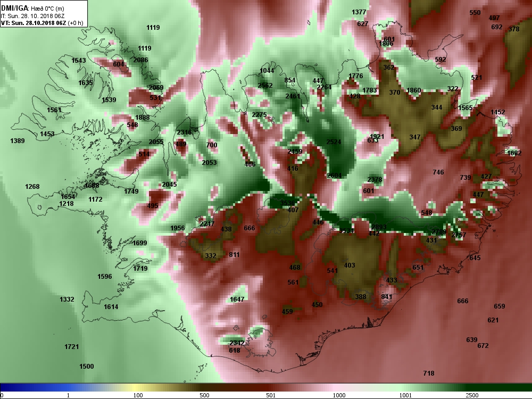The image size is (532, 399).
Task: Click the map value 1500
Action: (x=87, y=367)
